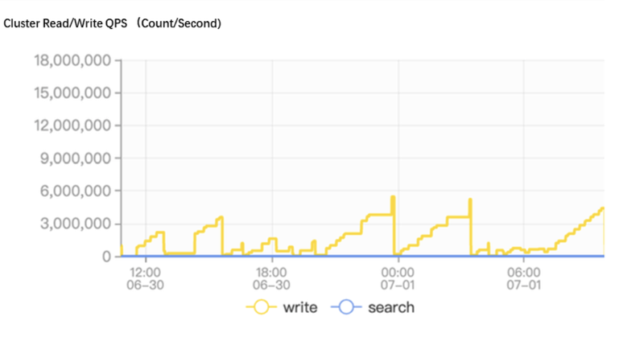Select the 18:00 06-30 time axis label
The height and width of the screenshot is (337, 644).
point(271,279)
